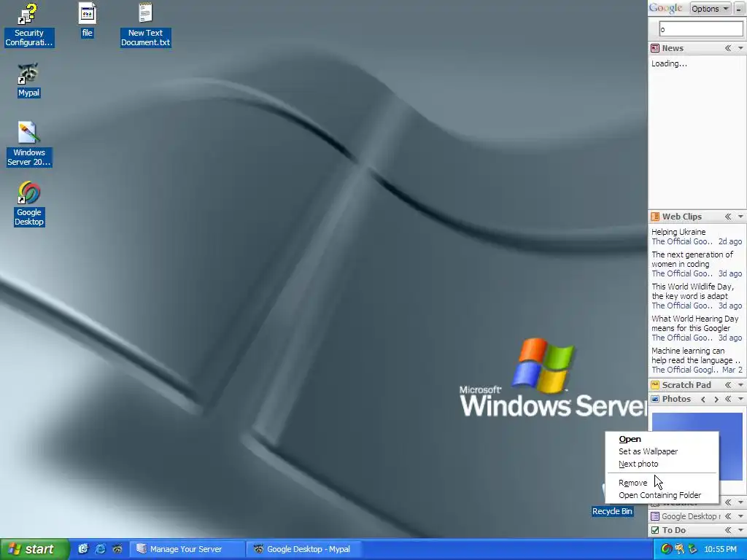Open the sidebar Options dropdown
Viewport: 747px width, 560px height.
(710, 9)
